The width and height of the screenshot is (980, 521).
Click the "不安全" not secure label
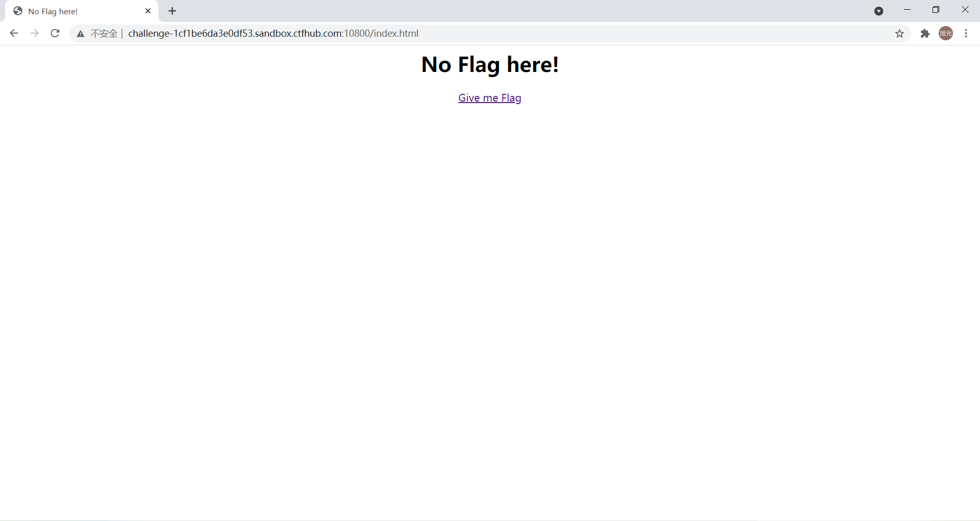pos(104,34)
